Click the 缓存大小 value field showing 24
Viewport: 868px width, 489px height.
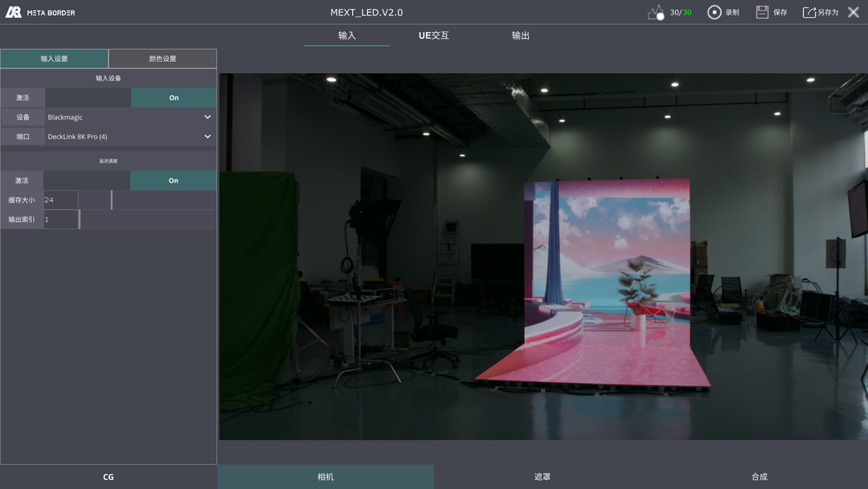coord(61,200)
